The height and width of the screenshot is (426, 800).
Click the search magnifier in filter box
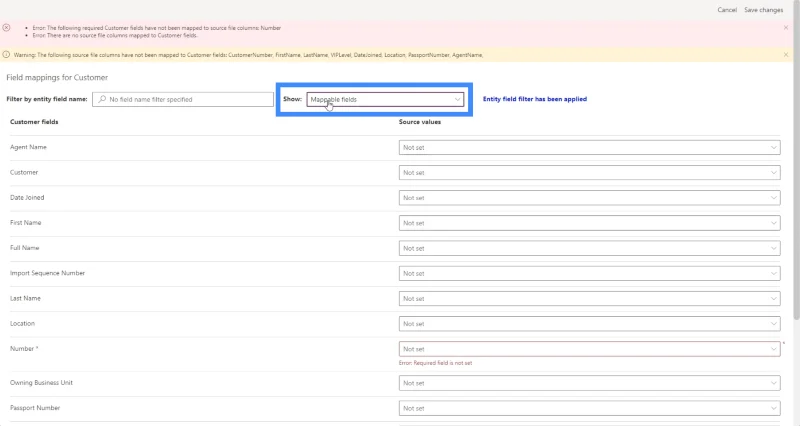coord(102,99)
